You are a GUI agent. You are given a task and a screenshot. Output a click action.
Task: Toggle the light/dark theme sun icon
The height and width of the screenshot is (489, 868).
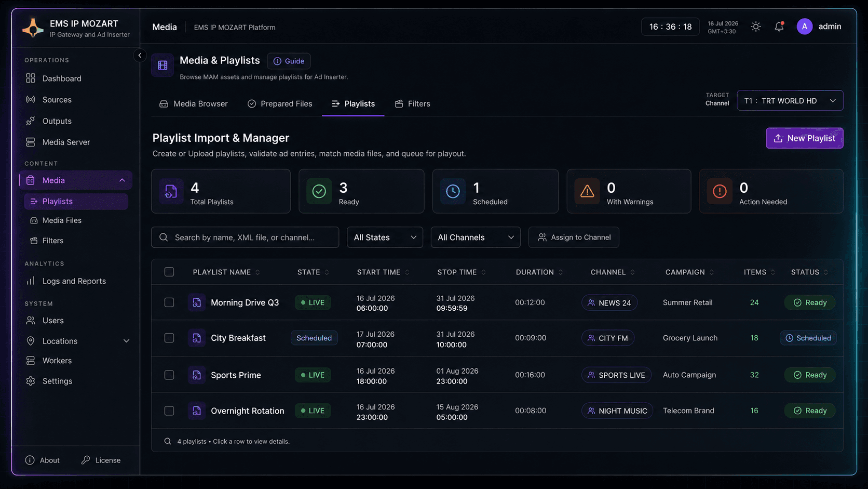pyautogui.click(x=756, y=27)
